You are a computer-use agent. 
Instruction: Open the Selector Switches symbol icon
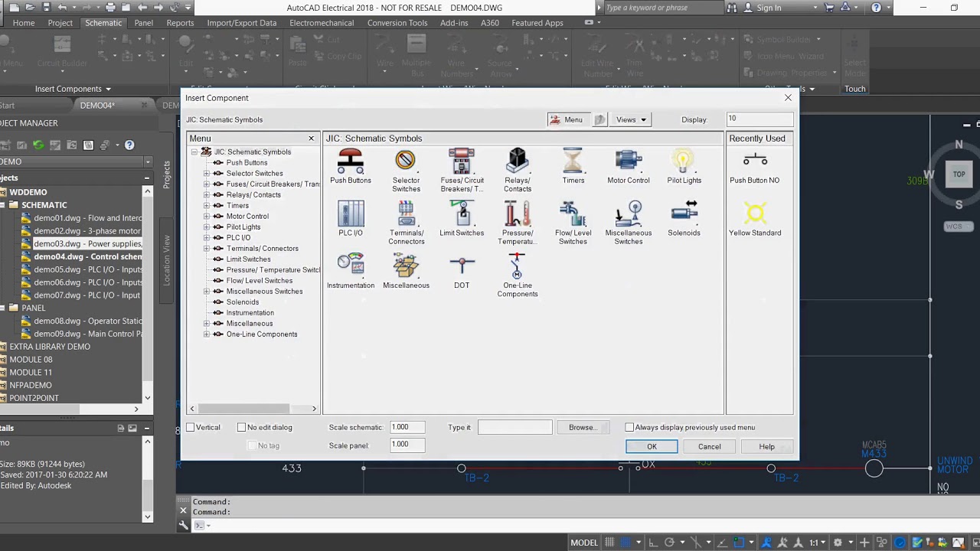point(406,171)
